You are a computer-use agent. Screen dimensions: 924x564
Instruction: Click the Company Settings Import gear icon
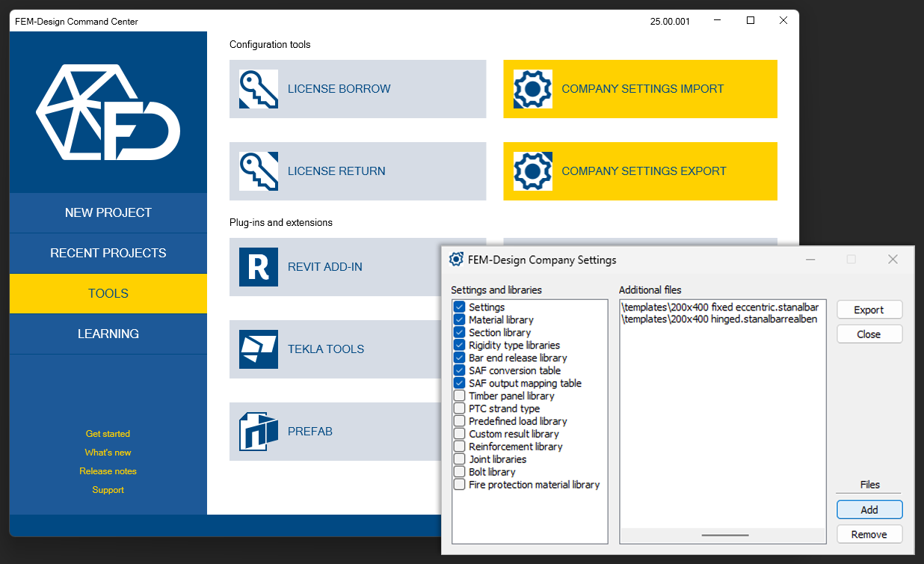click(x=533, y=89)
